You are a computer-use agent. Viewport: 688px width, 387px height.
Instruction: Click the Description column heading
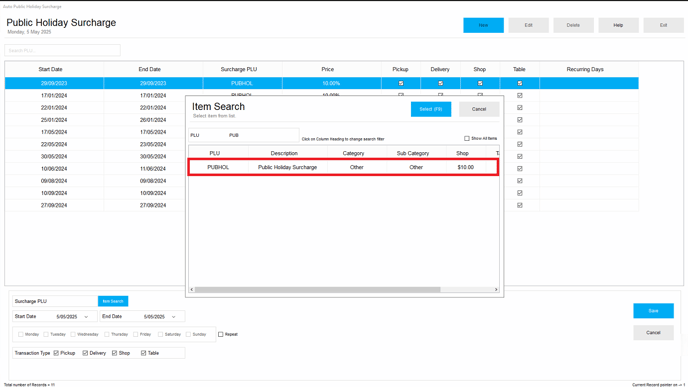[284, 153]
